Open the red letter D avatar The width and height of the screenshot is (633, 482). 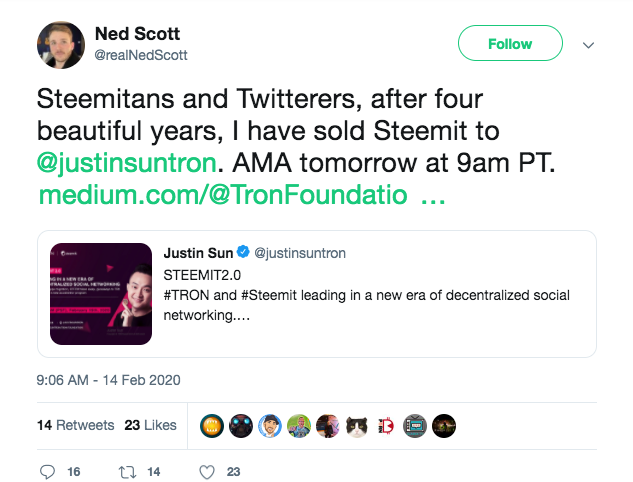[386, 426]
